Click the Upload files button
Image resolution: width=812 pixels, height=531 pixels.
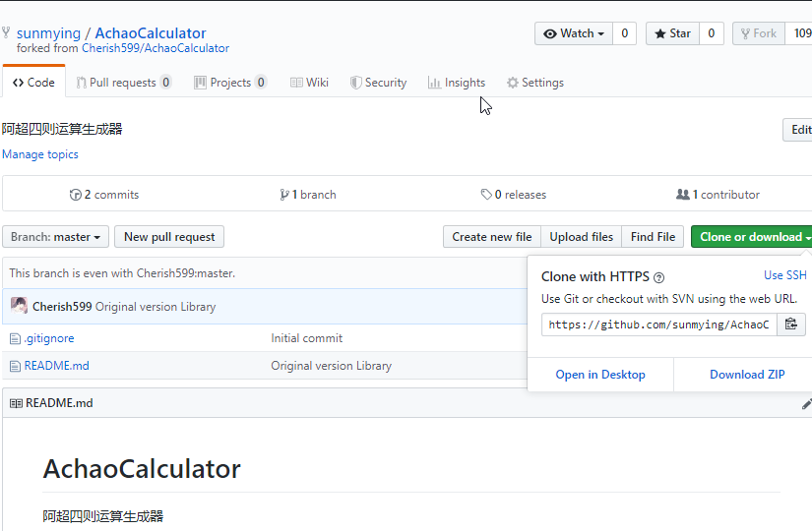point(581,237)
